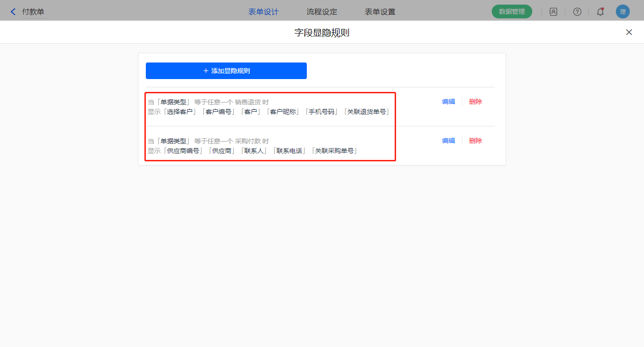Click the 付款单 form name

(x=33, y=12)
